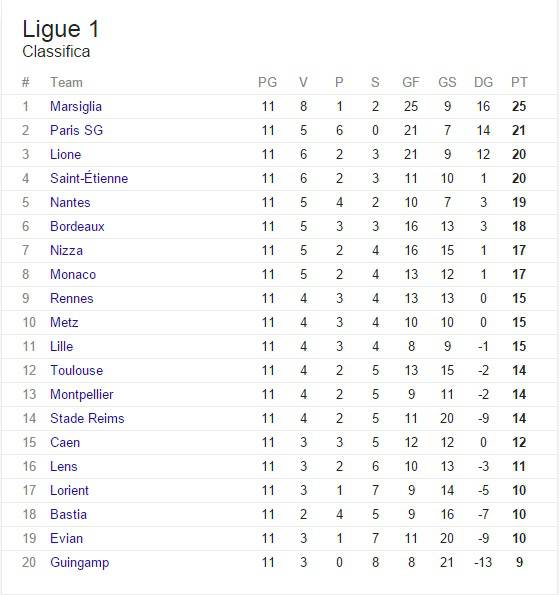Open the Metz team link
Viewport: 560px width, 595px height.
coord(64,323)
